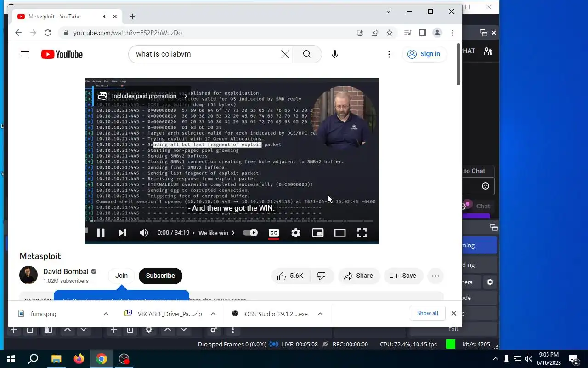
Task: Show all downloads
Action: (428, 313)
